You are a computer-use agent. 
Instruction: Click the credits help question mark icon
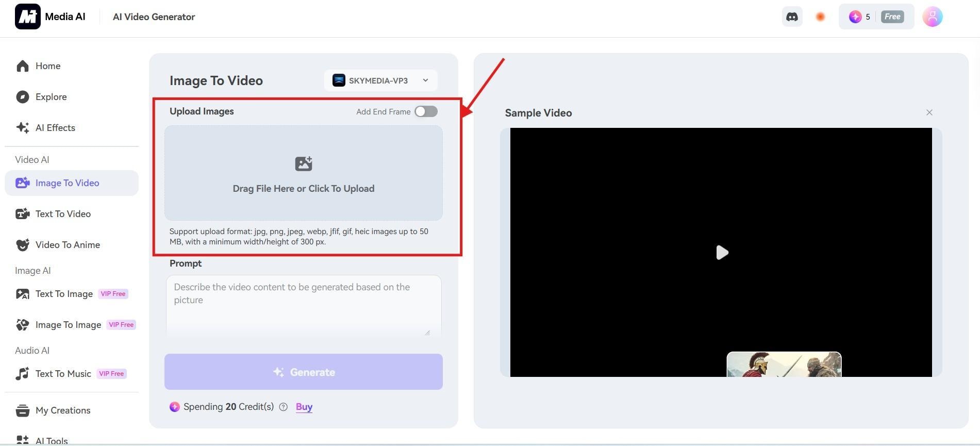tap(283, 407)
